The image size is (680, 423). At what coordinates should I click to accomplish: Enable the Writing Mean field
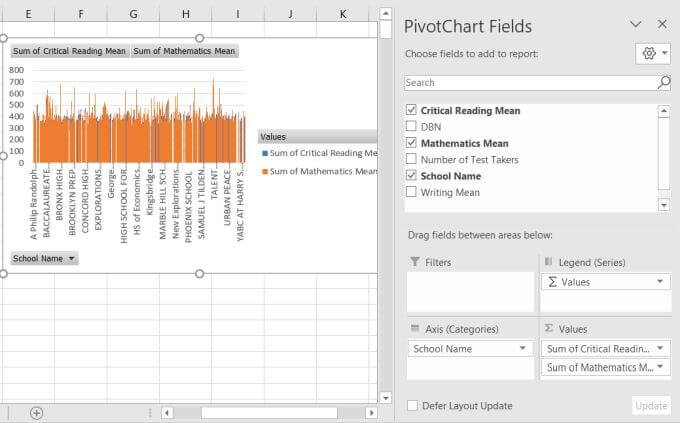click(x=411, y=192)
